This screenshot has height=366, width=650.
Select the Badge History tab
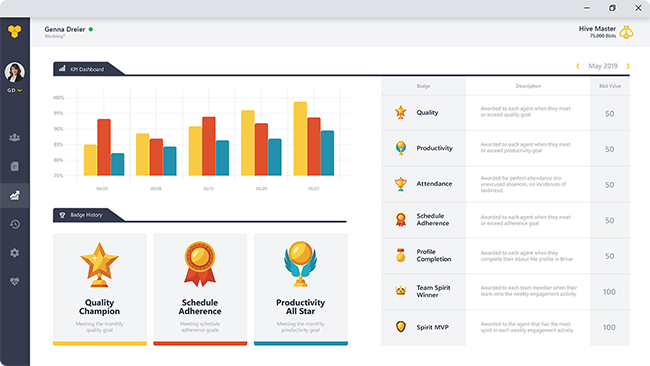[x=88, y=215]
